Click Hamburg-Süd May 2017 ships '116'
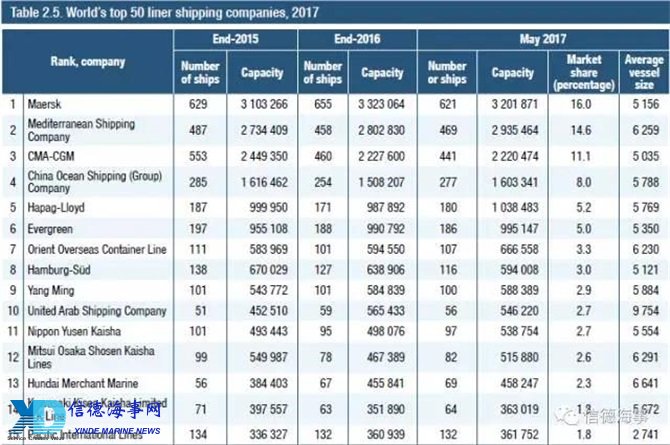The width and height of the screenshot is (670, 445). click(x=448, y=270)
